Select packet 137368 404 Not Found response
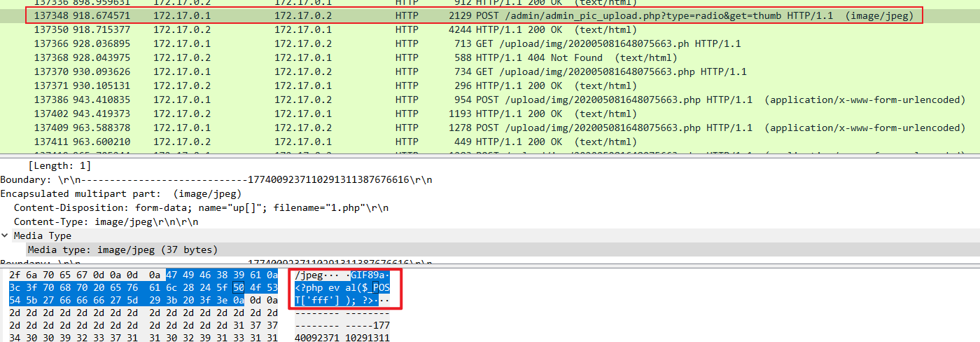 (x=490, y=57)
